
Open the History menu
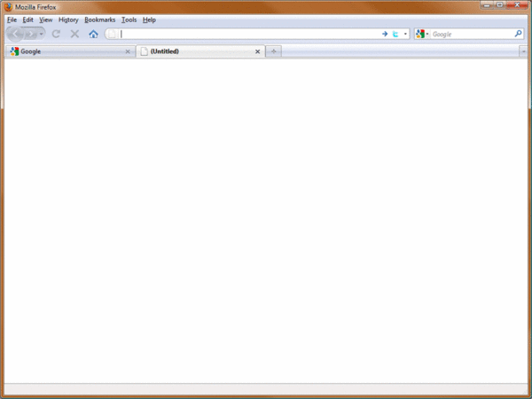pos(68,20)
